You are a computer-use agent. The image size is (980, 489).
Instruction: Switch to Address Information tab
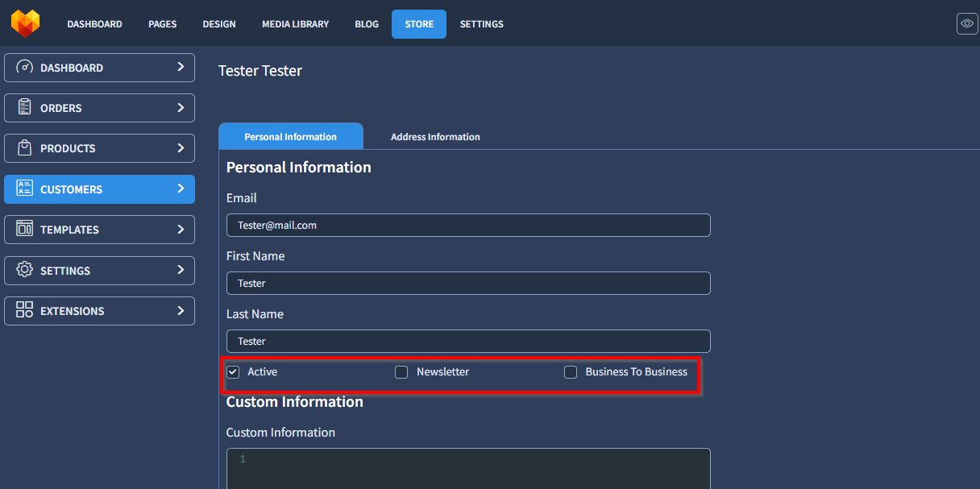[x=435, y=137]
